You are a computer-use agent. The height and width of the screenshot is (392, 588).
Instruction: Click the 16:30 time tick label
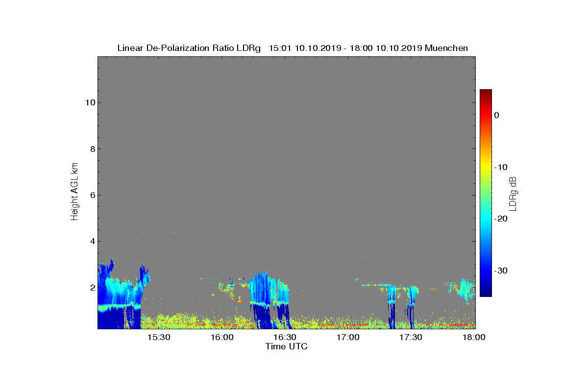point(285,337)
